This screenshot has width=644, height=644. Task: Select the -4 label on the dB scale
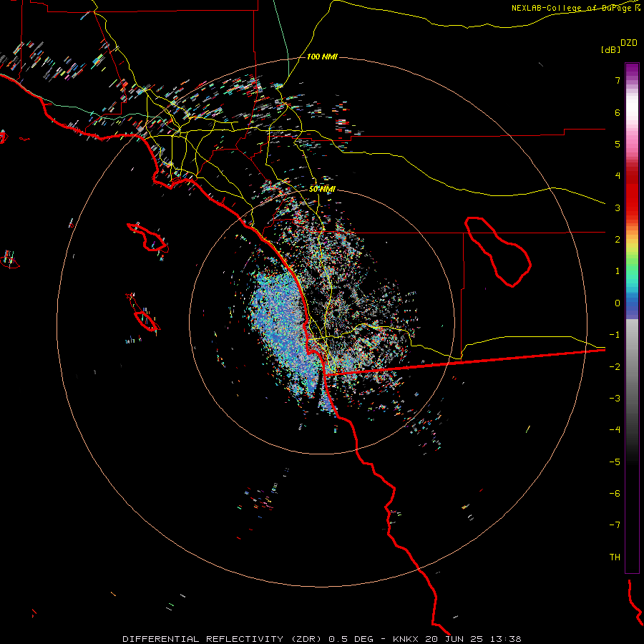pyautogui.click(x=615, y=430)
